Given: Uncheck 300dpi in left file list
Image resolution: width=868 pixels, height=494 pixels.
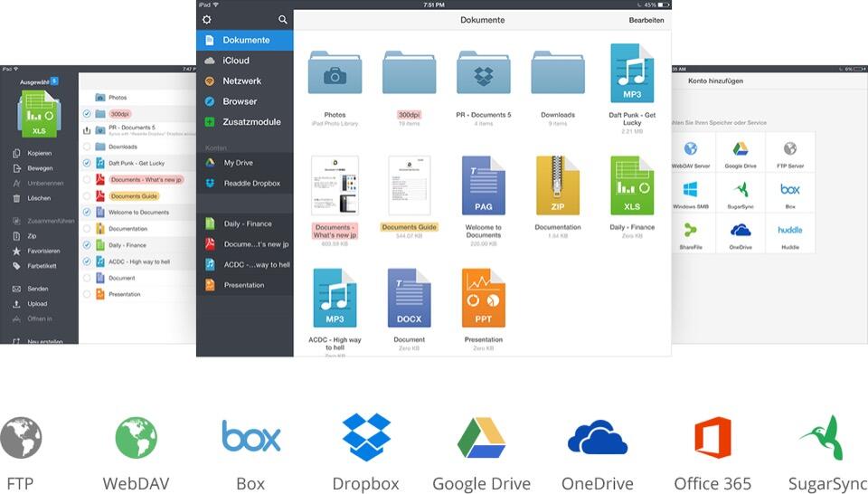Looking at the screenshot, I should (x=87, y=114).
